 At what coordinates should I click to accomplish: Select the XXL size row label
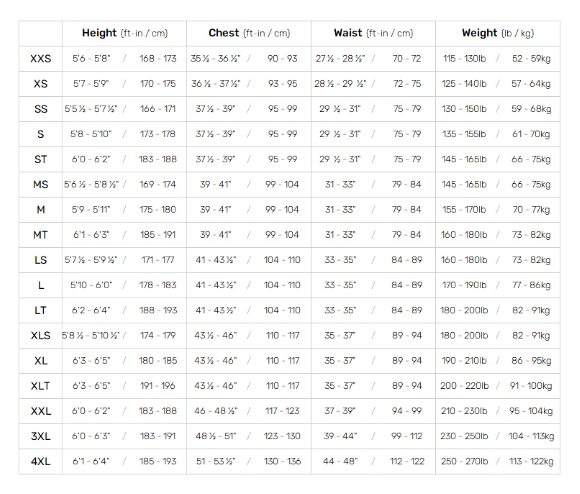click(x=41, y=411)
